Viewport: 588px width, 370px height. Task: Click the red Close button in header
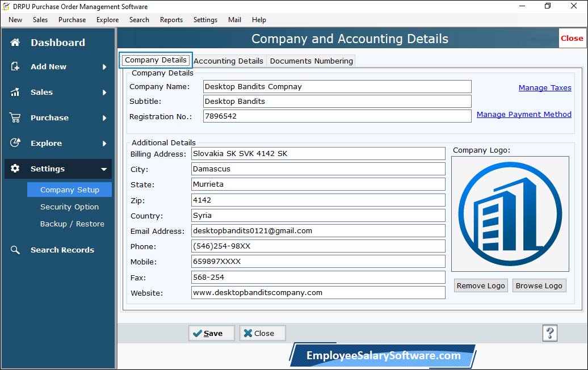572,38
